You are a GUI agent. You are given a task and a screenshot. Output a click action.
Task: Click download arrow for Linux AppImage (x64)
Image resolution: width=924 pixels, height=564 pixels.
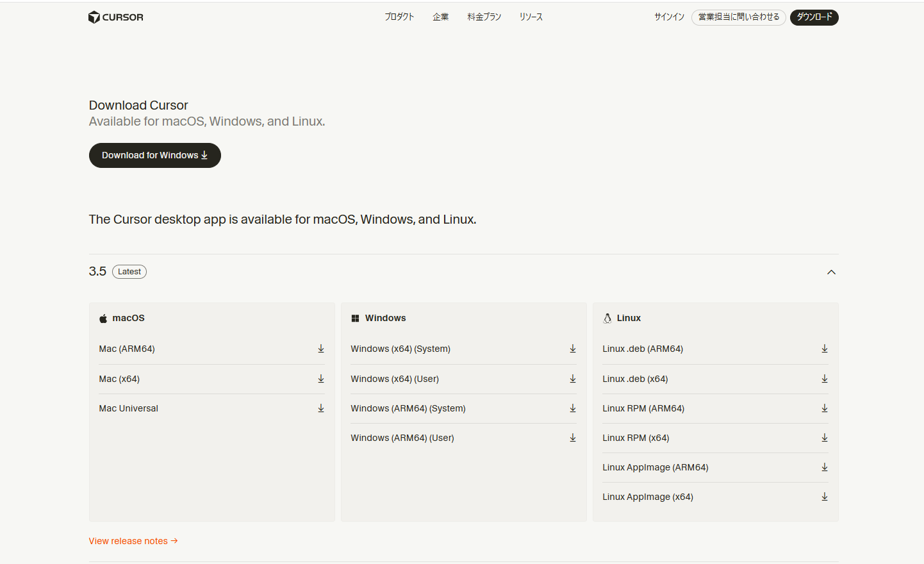(x=825, y=497)
